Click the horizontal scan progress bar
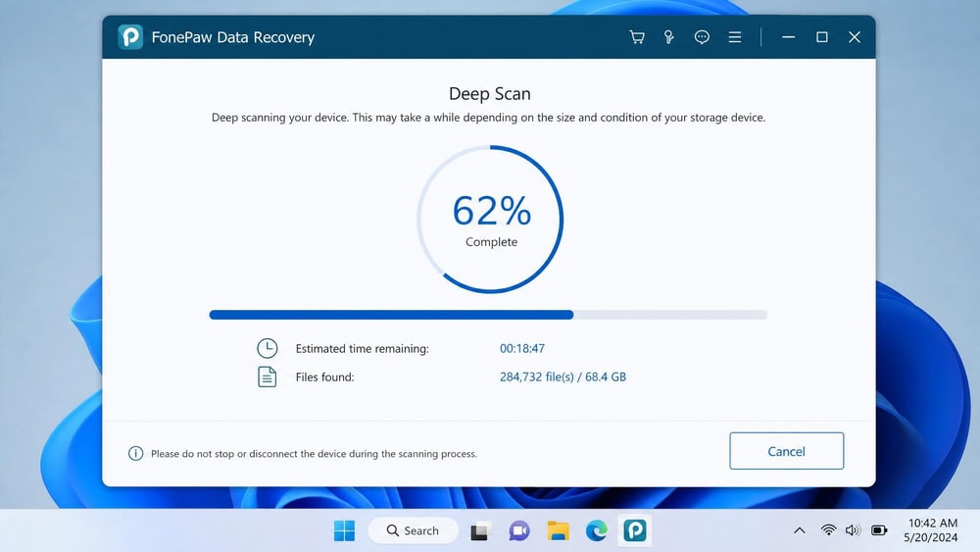The width and height of the screenshot is (980, 552). 488,315
